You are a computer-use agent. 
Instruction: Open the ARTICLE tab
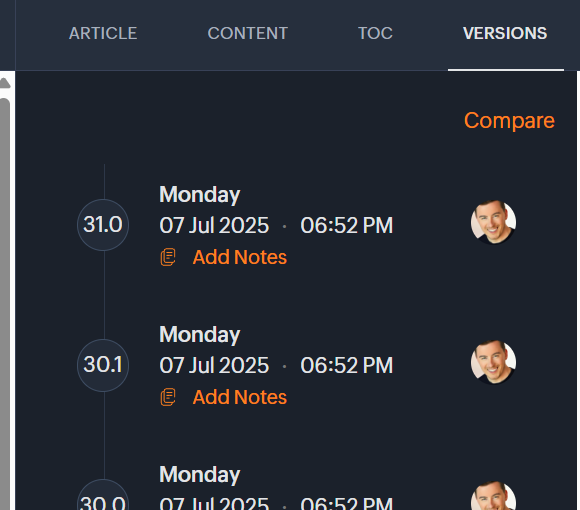click(103, 33)
